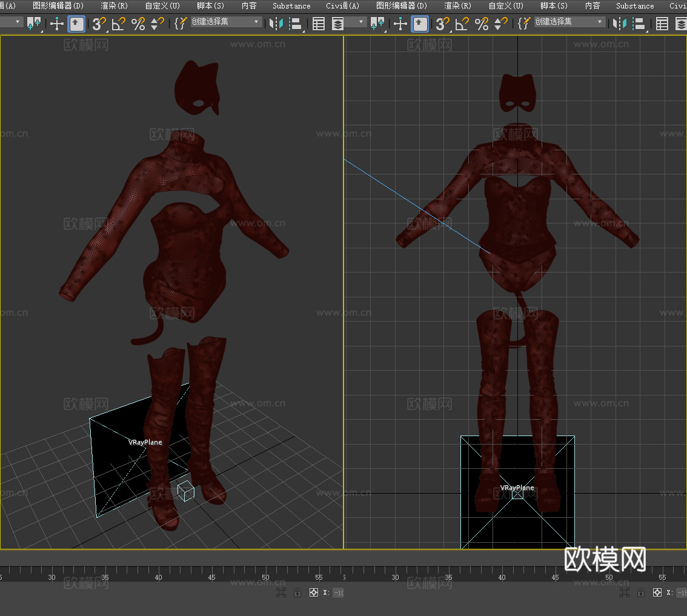Viewport: 687px width, 616px height.
Task: Toggle Isolate Selection in left status bar
Action: (x=281, y=592)
